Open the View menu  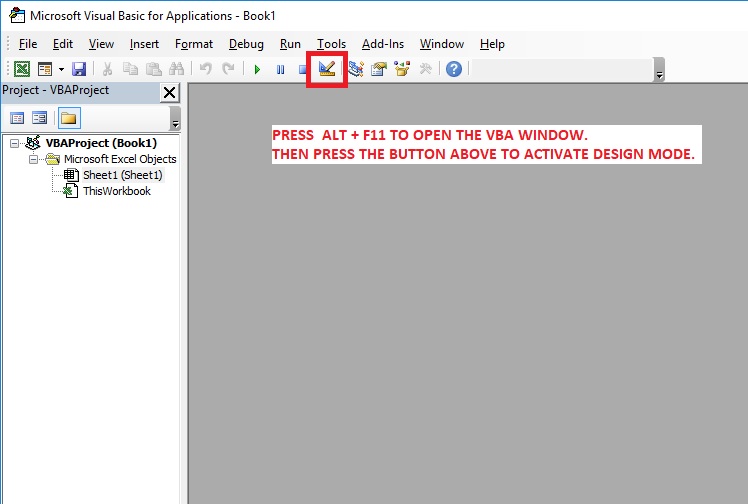[101, 44]
